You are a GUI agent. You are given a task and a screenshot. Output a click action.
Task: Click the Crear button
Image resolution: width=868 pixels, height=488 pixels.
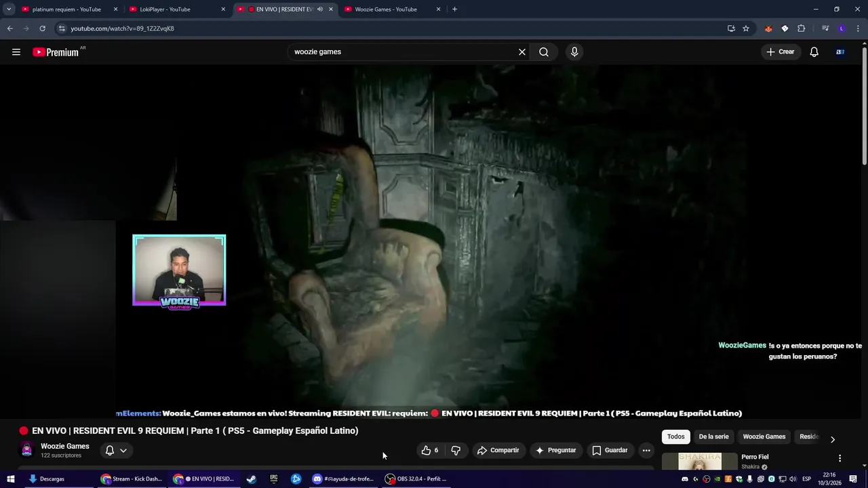781,52
